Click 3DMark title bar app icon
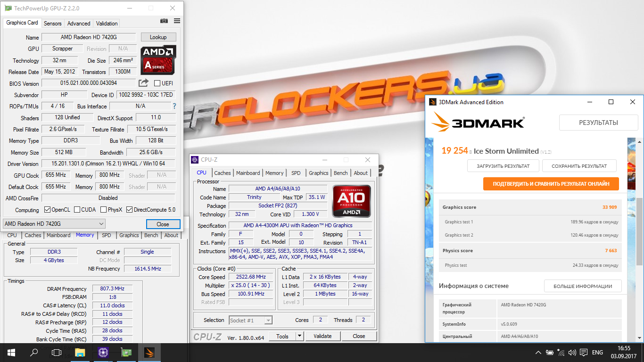Screen dimensions: 644x362 pos(433,102)
